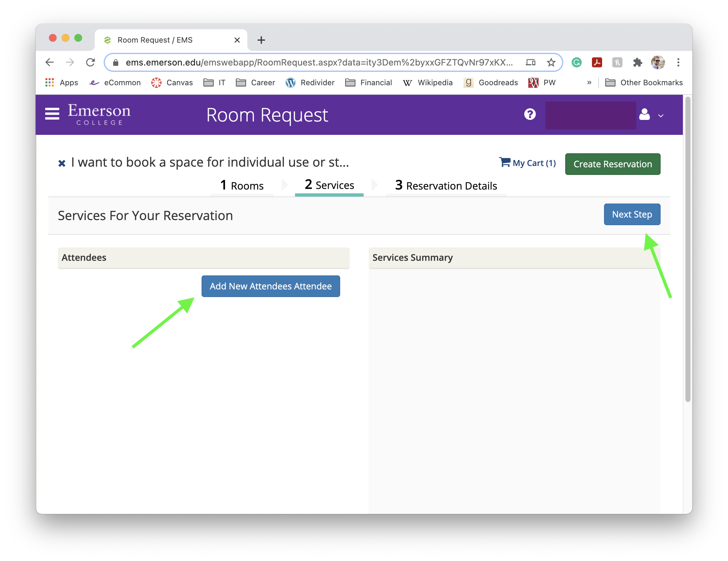Open a new browser tab

261,40
